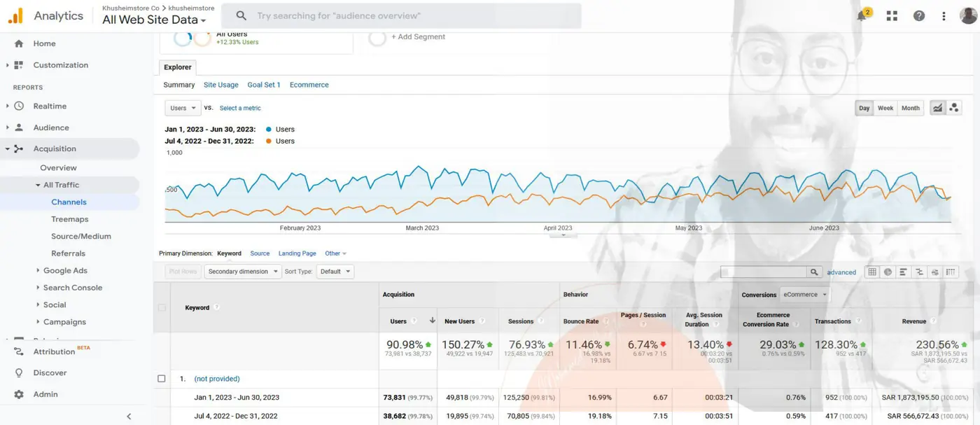Click the Users column sort arrow
This screenshot has height=425, width=980.
pos(432,321)
